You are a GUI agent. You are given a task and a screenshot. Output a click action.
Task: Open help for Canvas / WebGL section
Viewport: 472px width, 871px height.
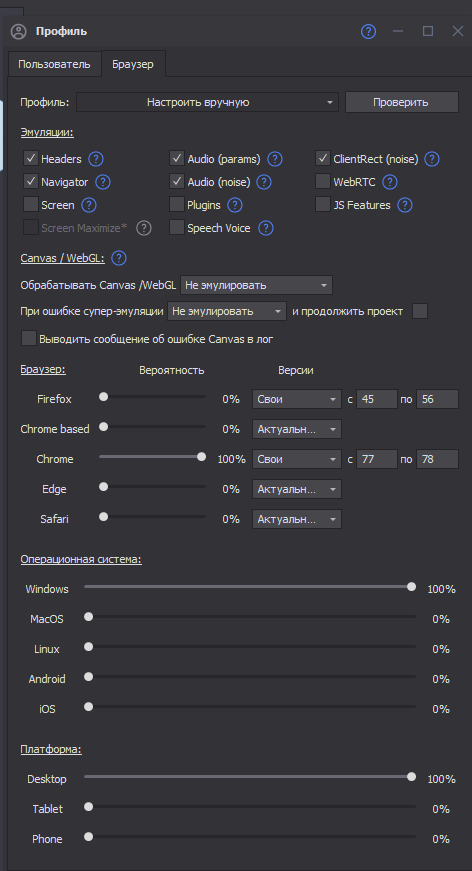(119, 258)
